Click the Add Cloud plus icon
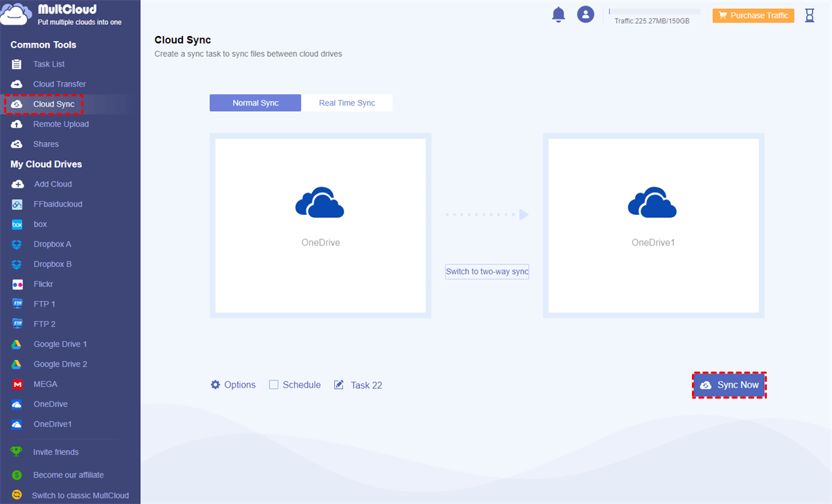This screenshot has height=504, width=832. tap(17, 184)
